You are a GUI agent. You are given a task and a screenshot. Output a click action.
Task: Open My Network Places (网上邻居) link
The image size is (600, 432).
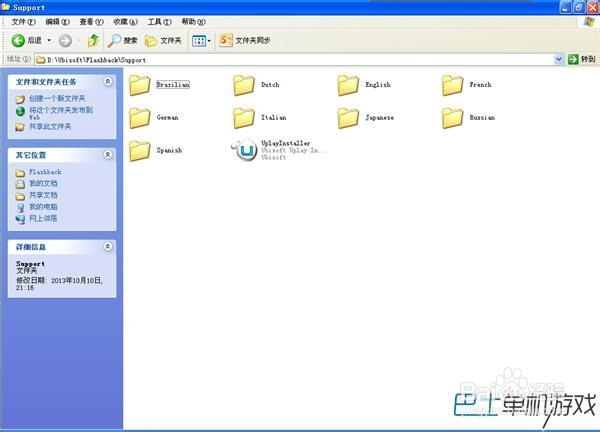pyautogui.click(x=43, y=218)
